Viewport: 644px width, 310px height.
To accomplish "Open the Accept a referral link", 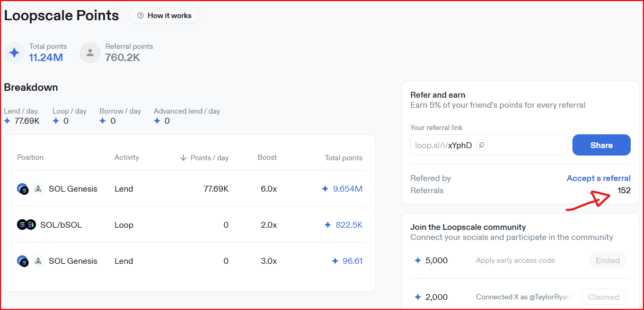I will pos(598,178).
